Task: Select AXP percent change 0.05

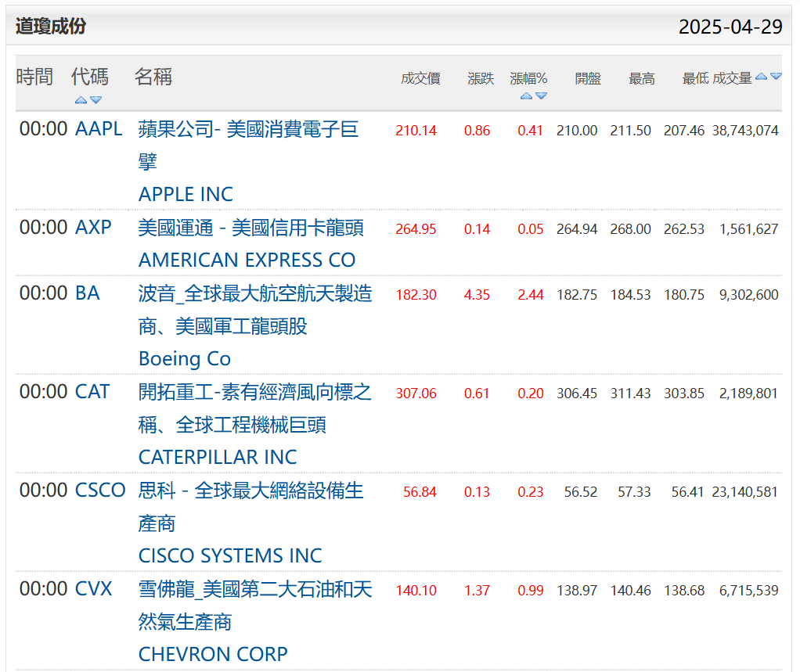Action: [531, 229]
